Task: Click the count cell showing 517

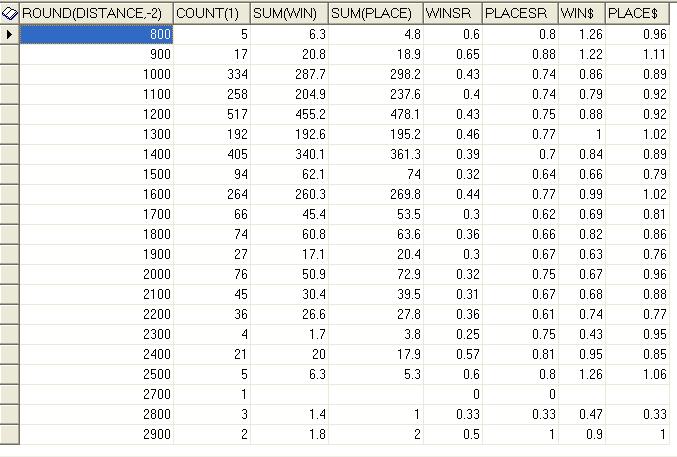Action: click(x=211, y=114)
